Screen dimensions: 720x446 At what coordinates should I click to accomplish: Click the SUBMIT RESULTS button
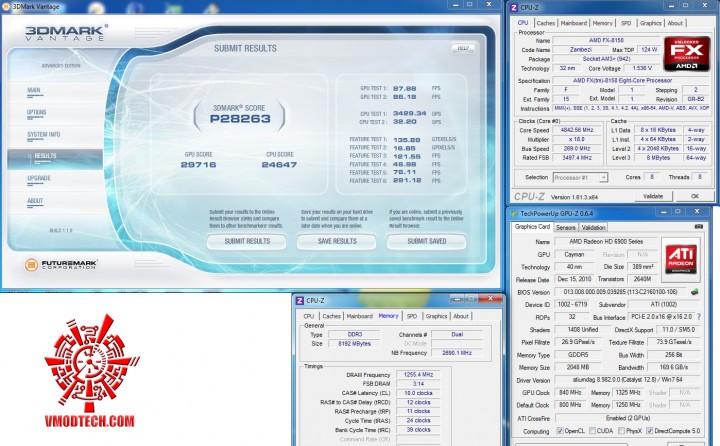[247, 241]
